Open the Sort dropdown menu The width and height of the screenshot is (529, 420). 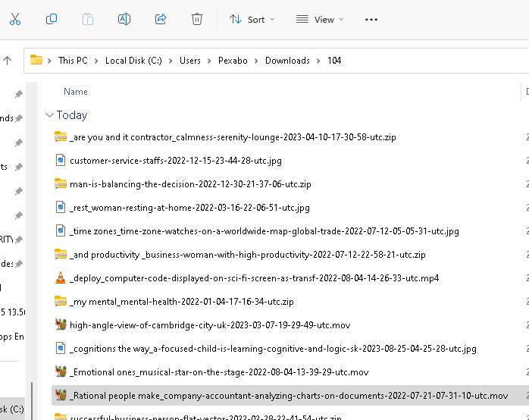click(x=252, y=20)
